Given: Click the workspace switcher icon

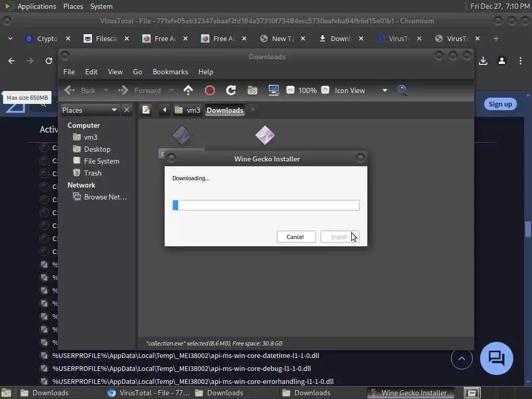Looking at the screenshot, I should click(472, 393).
